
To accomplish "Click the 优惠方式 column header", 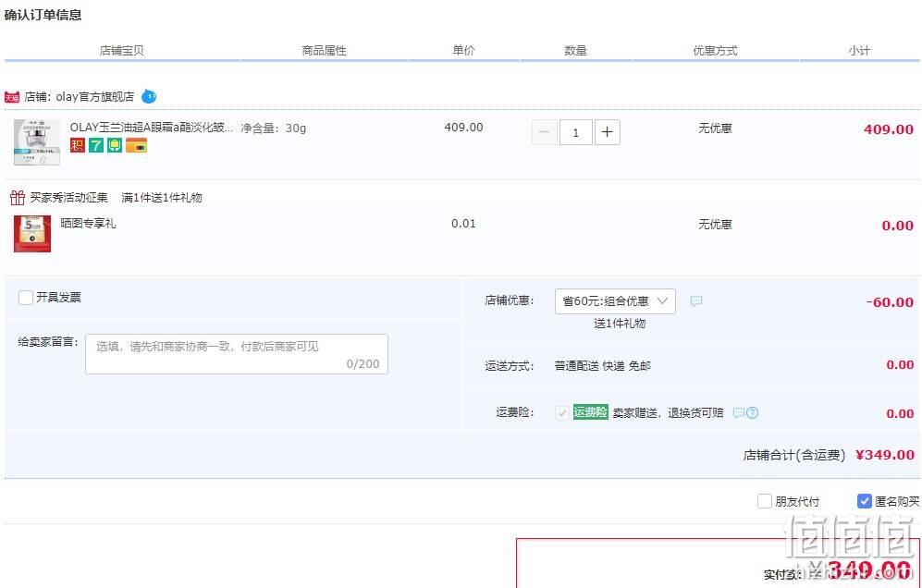I will coord(715,51).
